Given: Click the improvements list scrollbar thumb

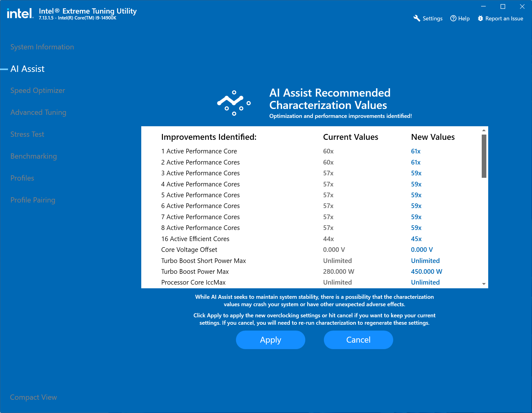Looking at the screenshot, I should pos(484,156).
